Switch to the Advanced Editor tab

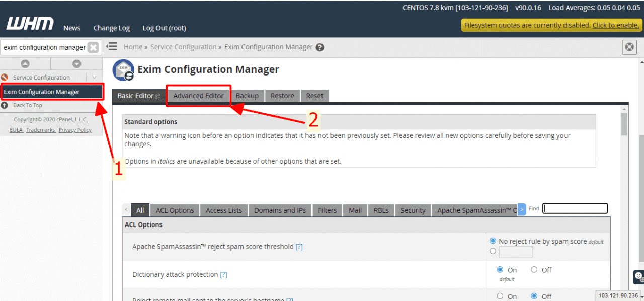198,96
